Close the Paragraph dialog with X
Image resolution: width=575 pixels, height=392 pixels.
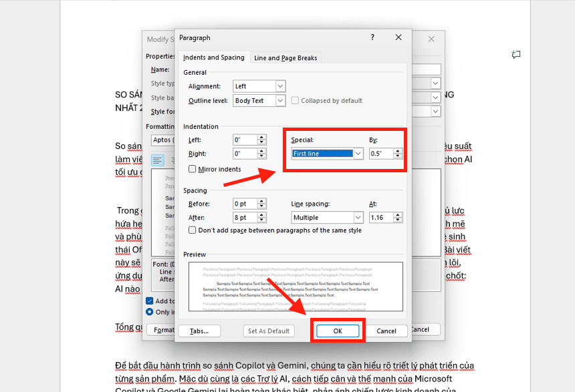click(x=398, y=38)
